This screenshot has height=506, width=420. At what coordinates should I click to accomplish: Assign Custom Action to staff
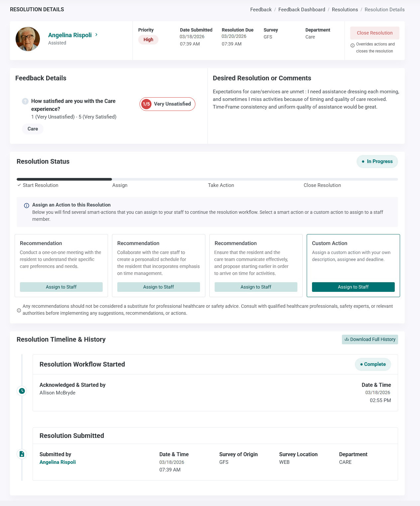coord(353,287)
